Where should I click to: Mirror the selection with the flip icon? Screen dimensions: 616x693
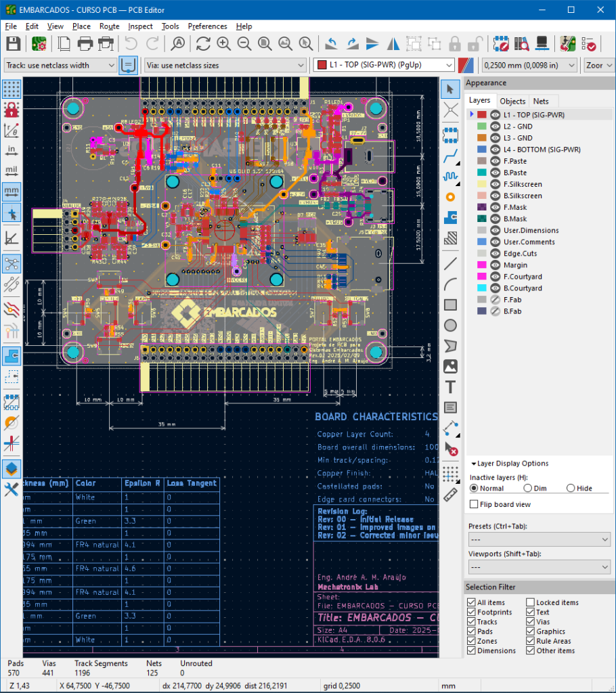point(393,44)
